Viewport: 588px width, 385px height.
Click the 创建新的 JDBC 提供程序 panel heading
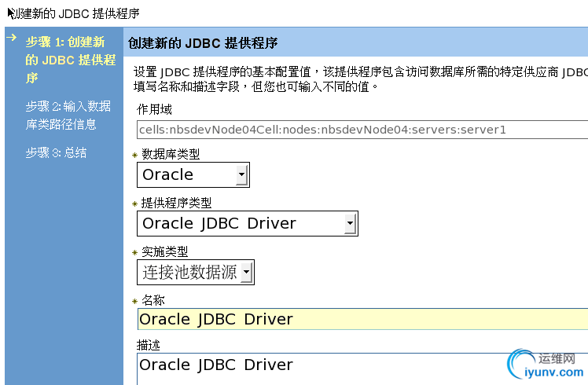point(203,43)
